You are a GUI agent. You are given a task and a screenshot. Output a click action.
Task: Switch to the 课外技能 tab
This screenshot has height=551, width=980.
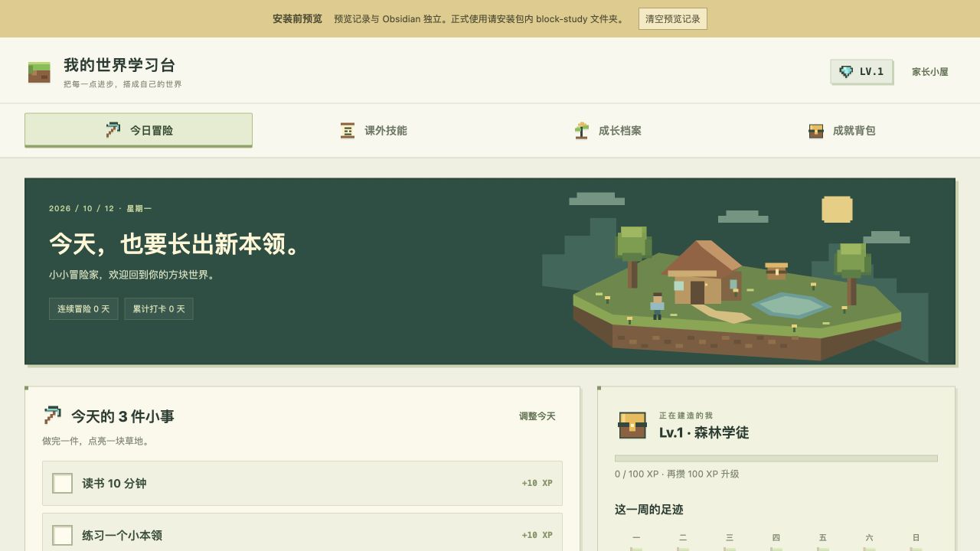point(373,130)
